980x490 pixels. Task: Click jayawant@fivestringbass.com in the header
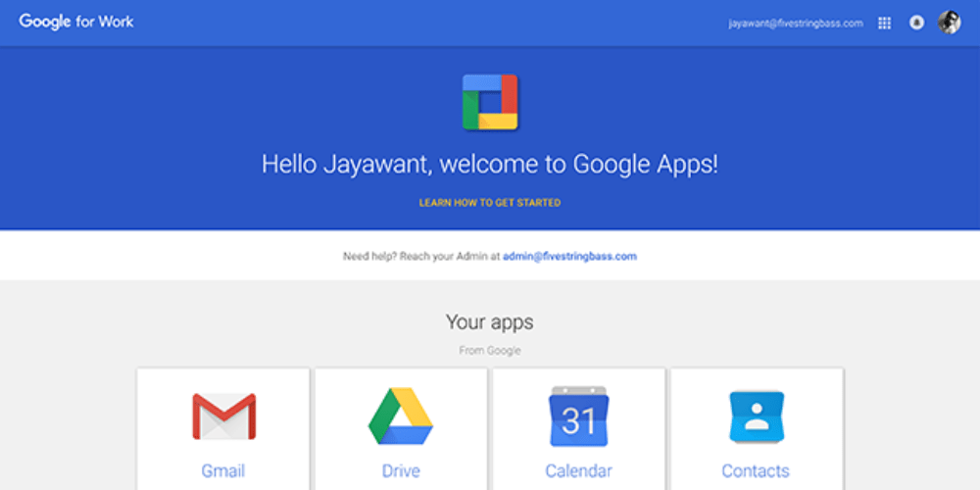796,23
